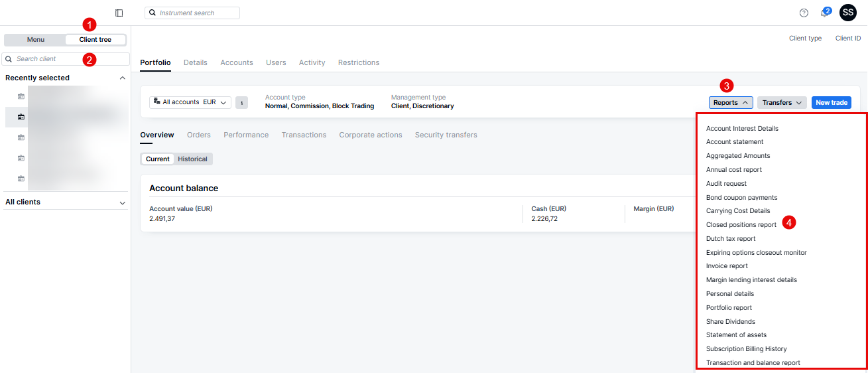Open the help question mark icon
Screen dimensions: 868x373
tap(804, 13)
